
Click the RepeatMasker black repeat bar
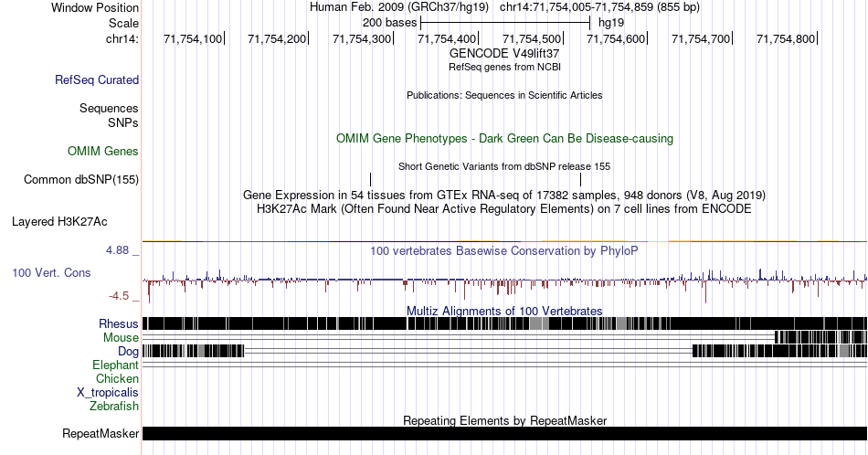[x=504, y=433]
